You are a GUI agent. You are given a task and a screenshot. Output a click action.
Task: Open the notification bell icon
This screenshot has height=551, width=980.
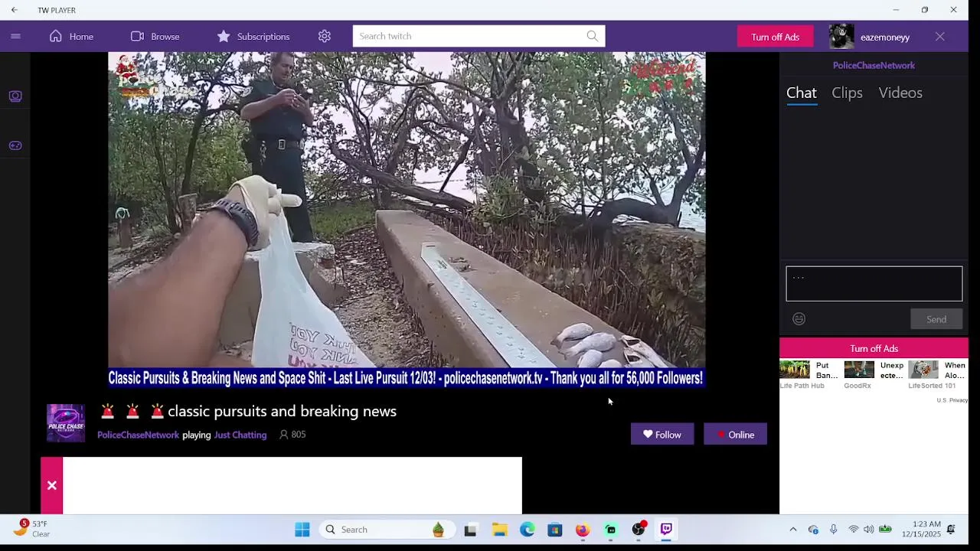point(951,530)
